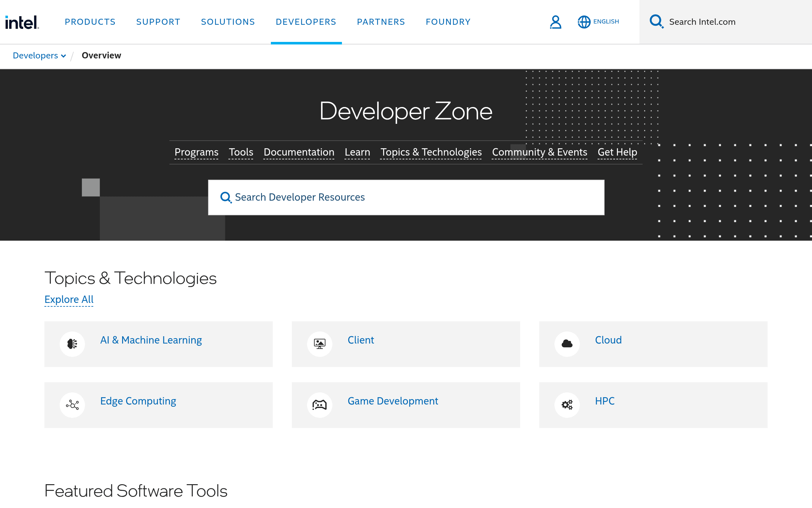Expand the Developers breadcrumb dropdown

(39, 56)
